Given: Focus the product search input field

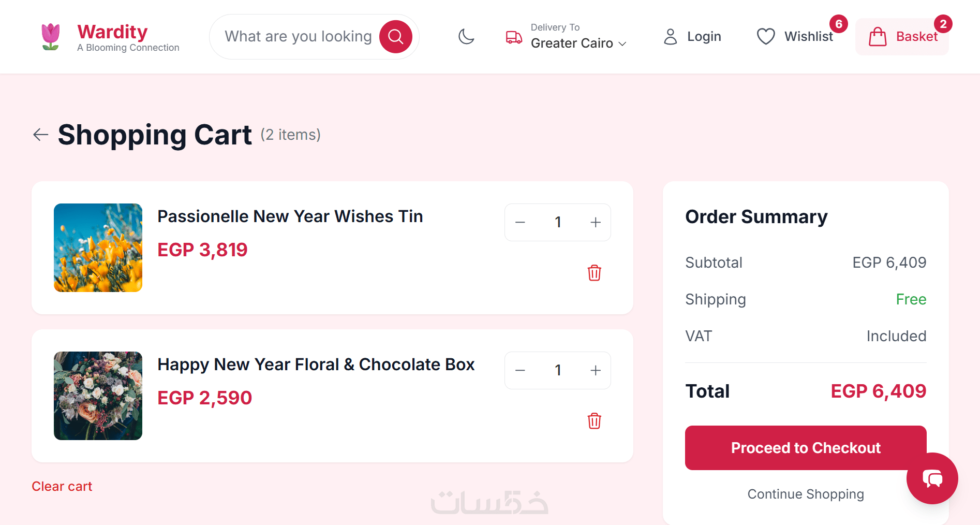Looking at the screenshot, I should click(x=298, y=37).
